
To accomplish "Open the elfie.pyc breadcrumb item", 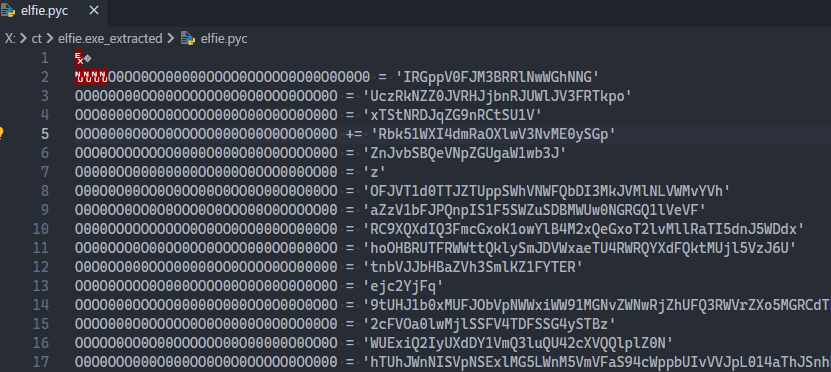I will [224, 38].
